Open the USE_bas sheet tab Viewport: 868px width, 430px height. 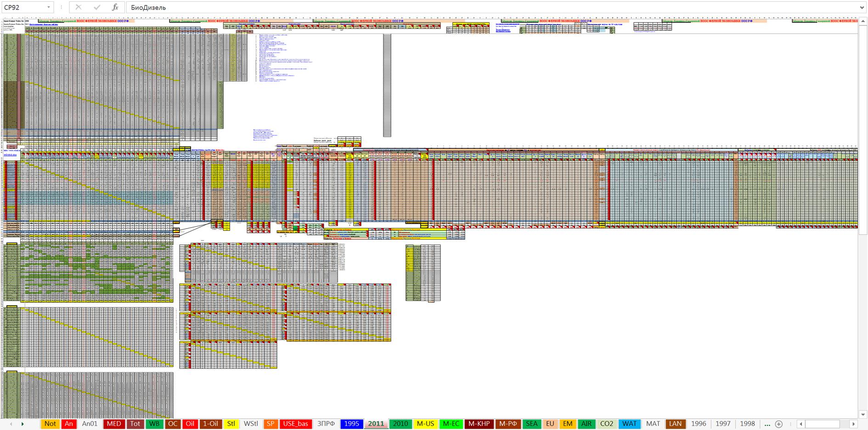point(295,424)
